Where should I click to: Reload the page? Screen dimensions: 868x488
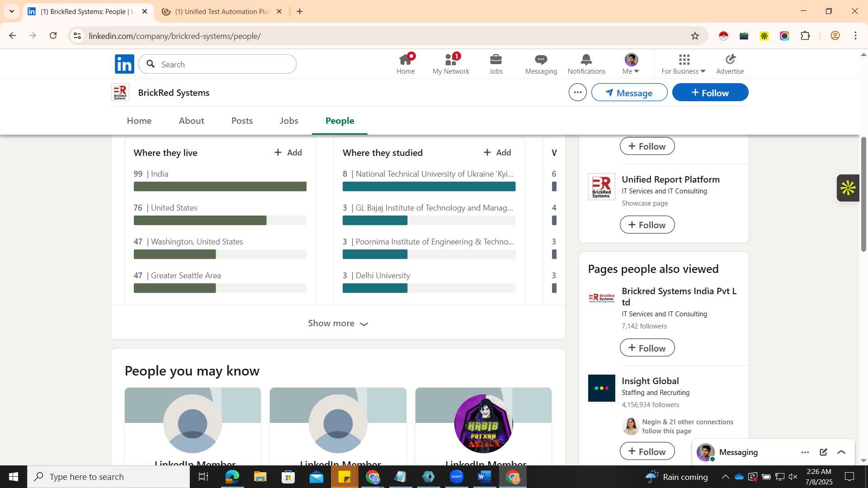[53, 36]
